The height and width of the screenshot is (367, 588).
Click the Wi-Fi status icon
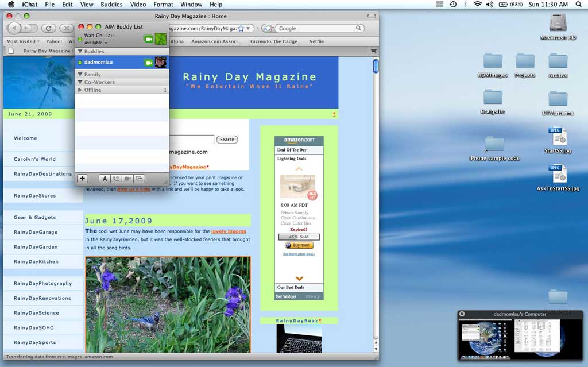477,5
